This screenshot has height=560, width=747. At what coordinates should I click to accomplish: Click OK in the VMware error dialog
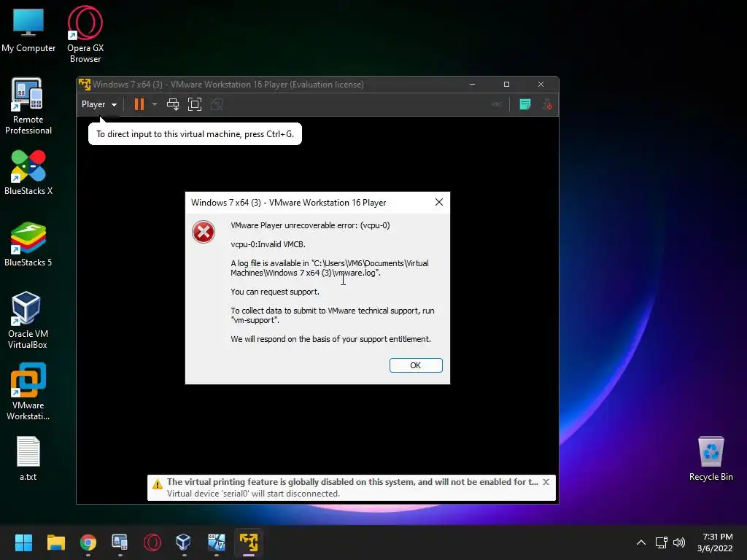click(416, 365)
